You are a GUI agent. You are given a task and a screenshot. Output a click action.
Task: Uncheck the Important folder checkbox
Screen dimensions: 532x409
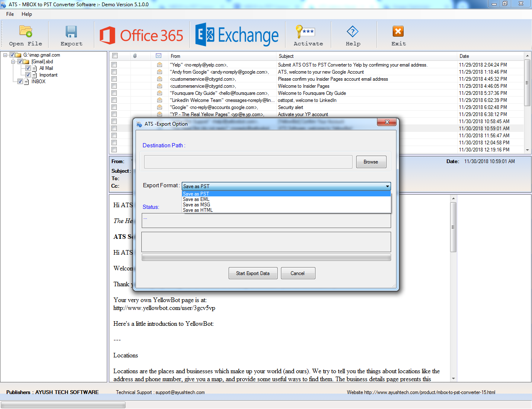(x=28, y=75)
